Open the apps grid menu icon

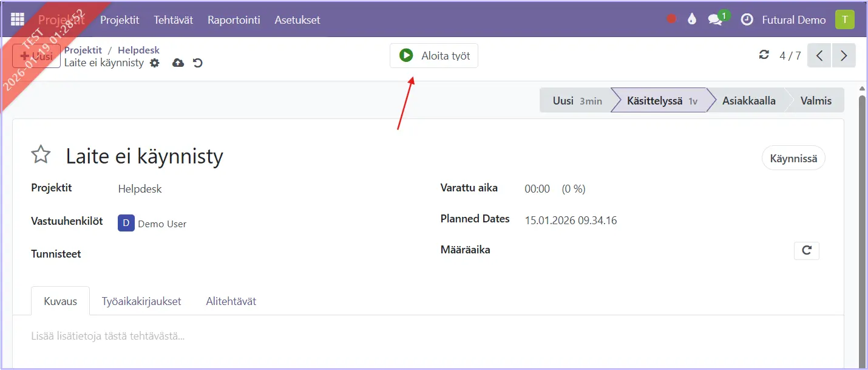(x=18, y=19)
